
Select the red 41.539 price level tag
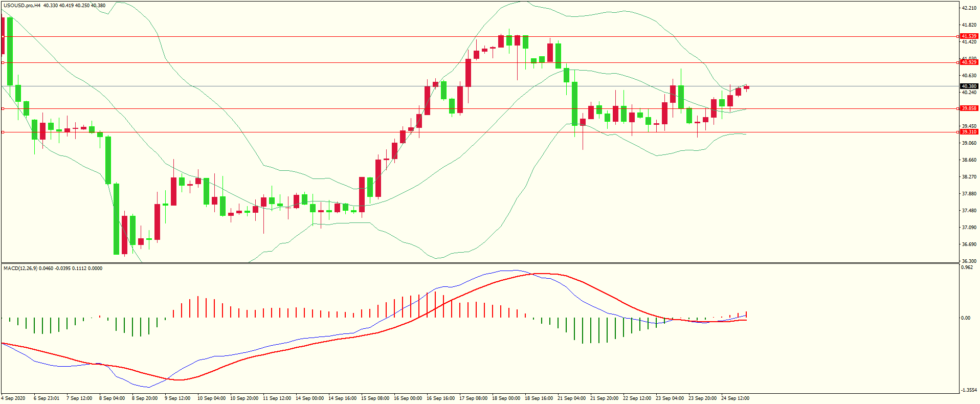[969, 36]
